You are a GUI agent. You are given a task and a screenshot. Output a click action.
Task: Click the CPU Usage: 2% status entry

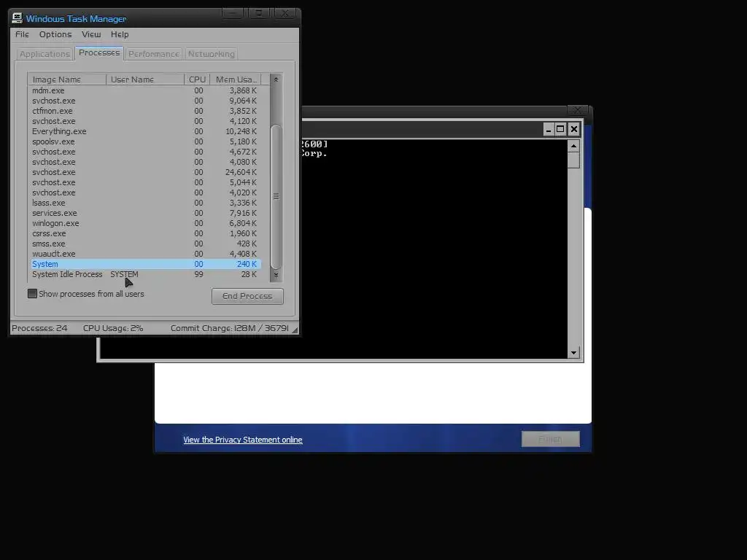pos(113,328)
